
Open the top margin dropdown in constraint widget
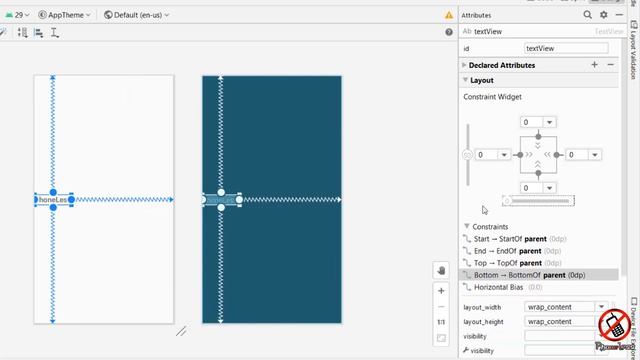549,122
